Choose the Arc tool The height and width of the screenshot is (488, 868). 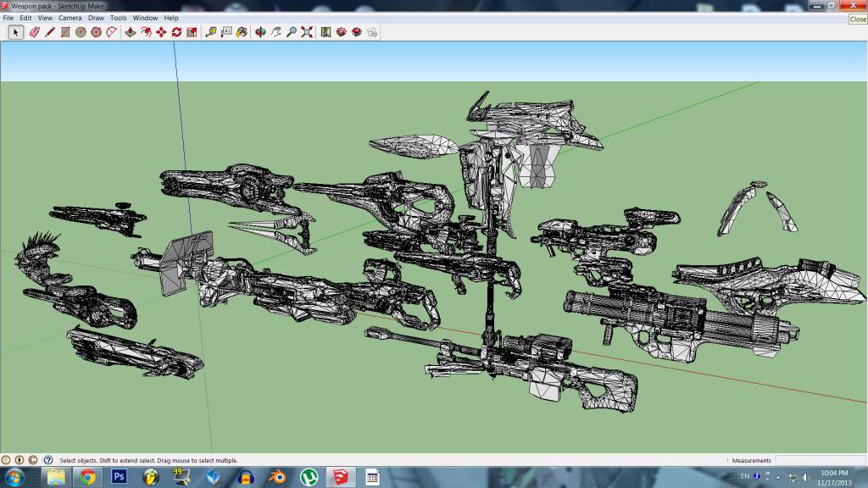112,33
